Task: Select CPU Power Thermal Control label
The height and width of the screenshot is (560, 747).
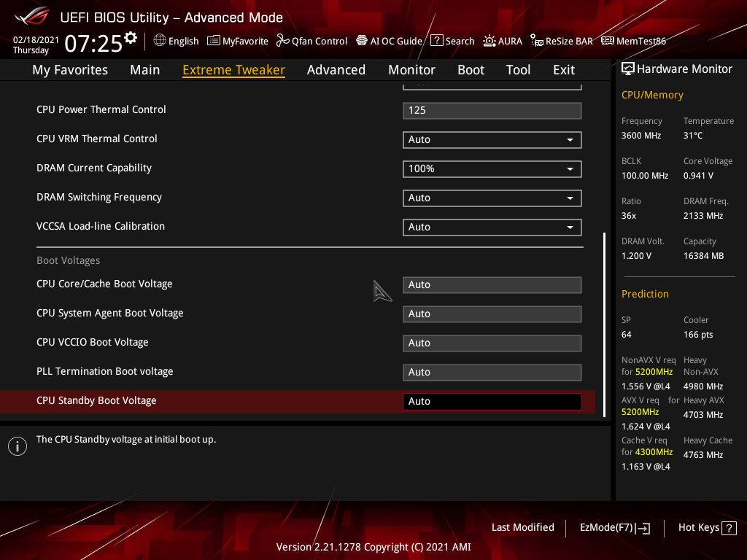Action: 101,109
